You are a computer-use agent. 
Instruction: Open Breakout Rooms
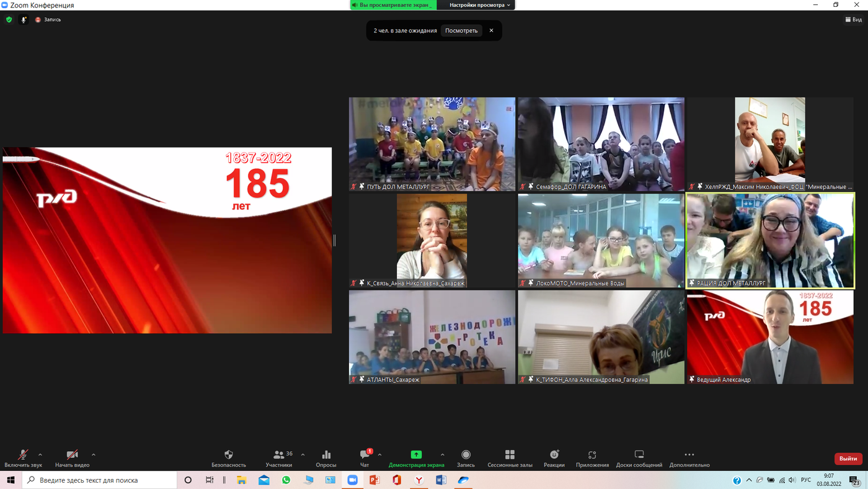[510, 455]
